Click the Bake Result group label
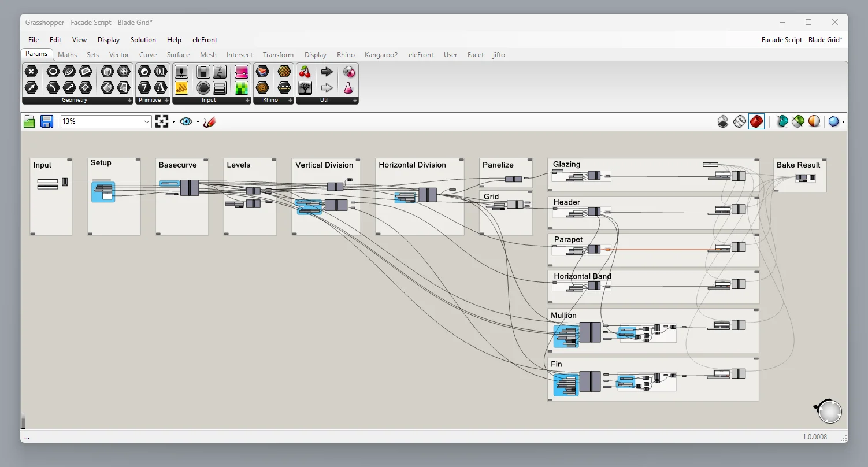This screenshot has width=868, height=467. point(799,165)
